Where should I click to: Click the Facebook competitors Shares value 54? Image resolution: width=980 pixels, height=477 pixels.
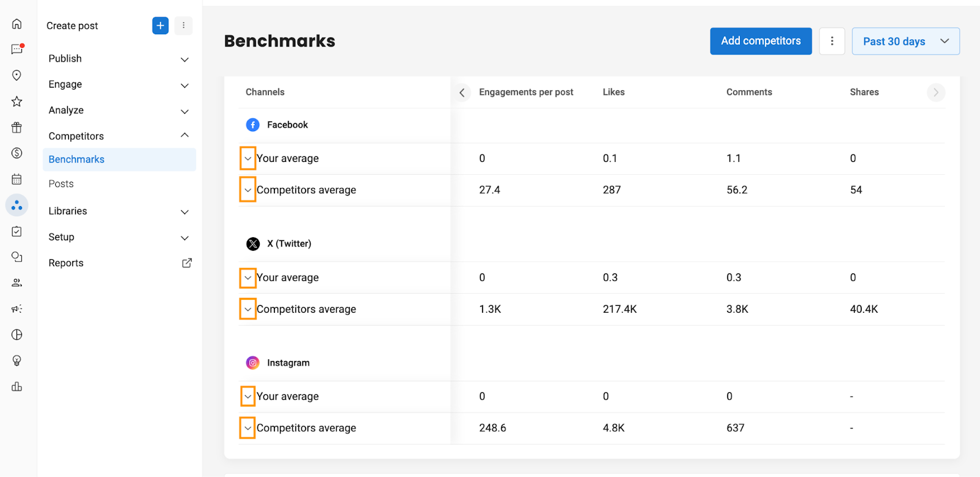[x=856, y=190]
